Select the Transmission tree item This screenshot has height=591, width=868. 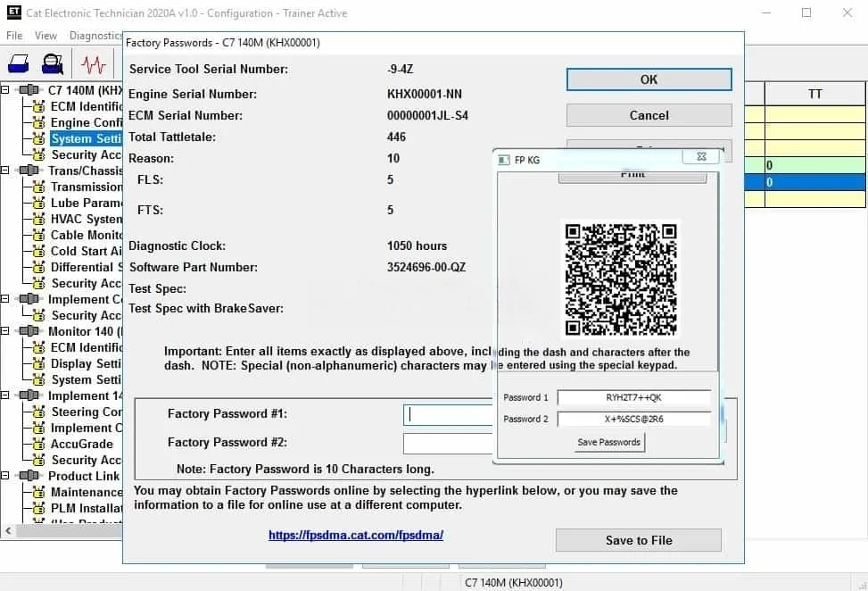(x=86, y=187)
